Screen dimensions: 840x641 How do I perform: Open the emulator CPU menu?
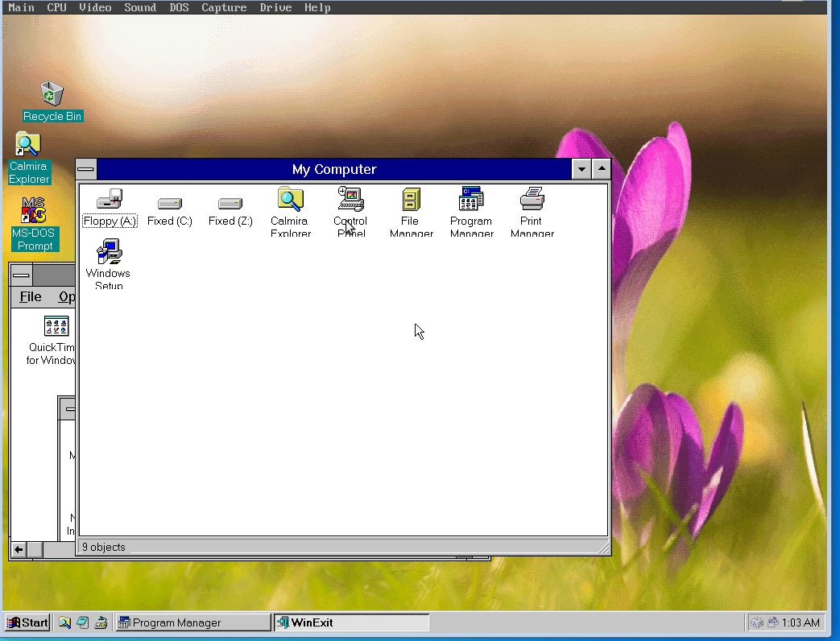point(57,7)
